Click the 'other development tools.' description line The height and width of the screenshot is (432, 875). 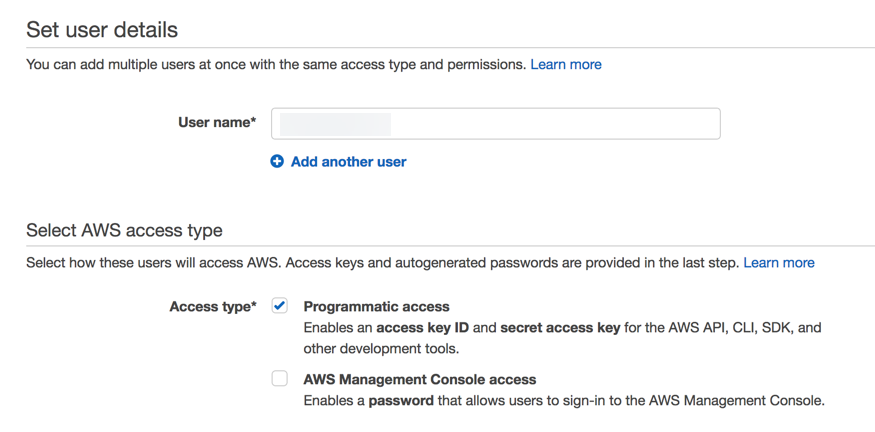tap(381, 349)
